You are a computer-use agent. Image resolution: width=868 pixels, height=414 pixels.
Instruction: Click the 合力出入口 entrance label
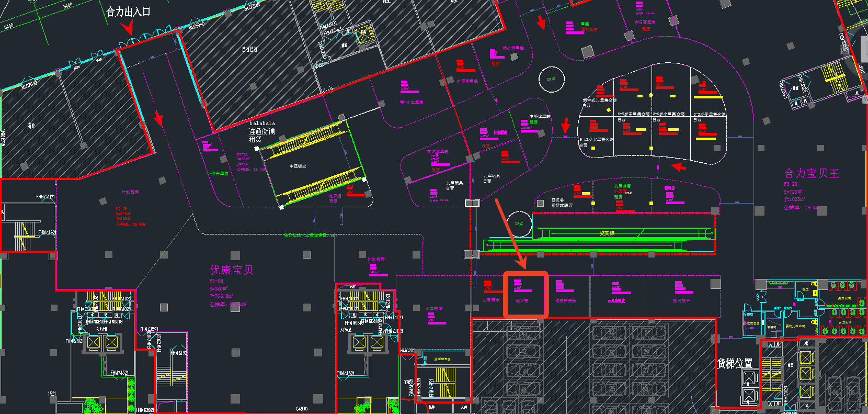(x=128, y=12)
